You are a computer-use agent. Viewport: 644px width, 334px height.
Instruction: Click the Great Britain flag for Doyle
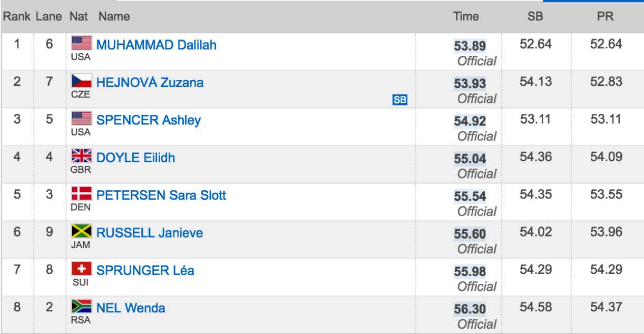coord(82,156)
